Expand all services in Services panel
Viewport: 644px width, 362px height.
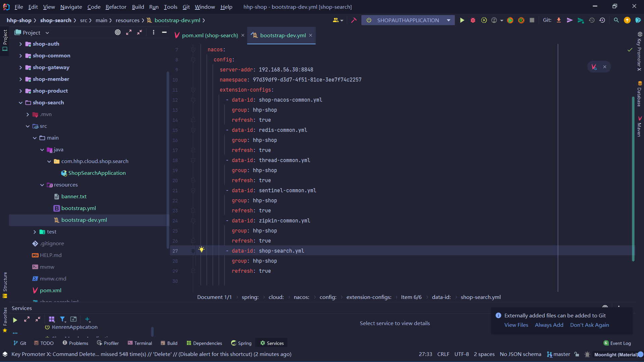pos(27,319)
